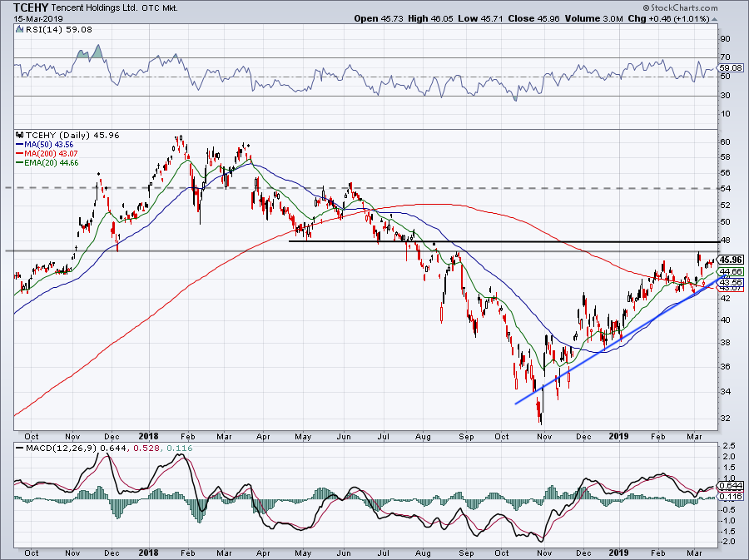Click the boxed 45.96 last price tag
Screen dimensions: 749x560
(x=731, y=260)
